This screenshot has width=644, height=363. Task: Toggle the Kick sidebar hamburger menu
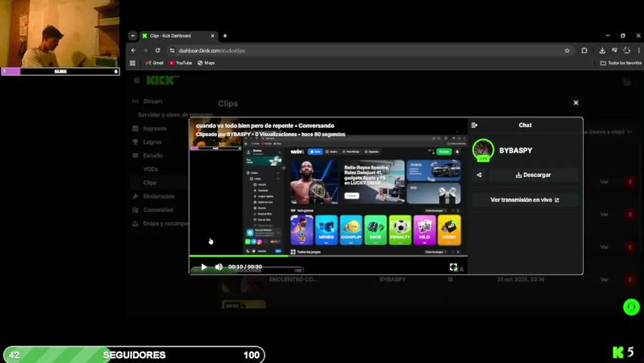click(x=137, y=80)
